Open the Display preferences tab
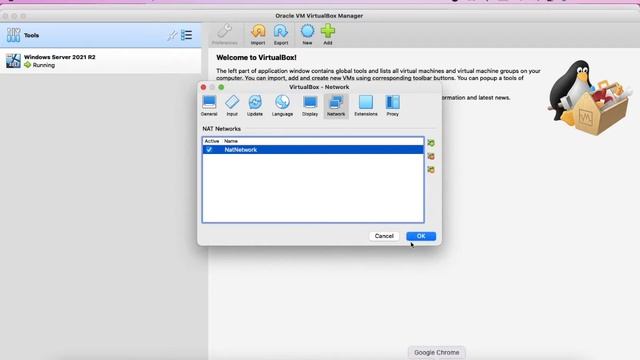This screenshot has height=360, width=640. [x=310, y=106]
